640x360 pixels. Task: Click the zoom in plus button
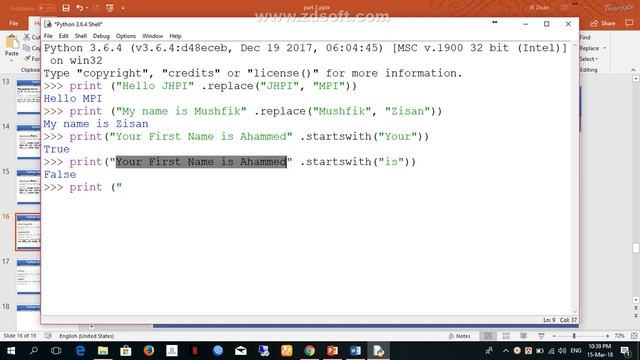pos(608,336)
